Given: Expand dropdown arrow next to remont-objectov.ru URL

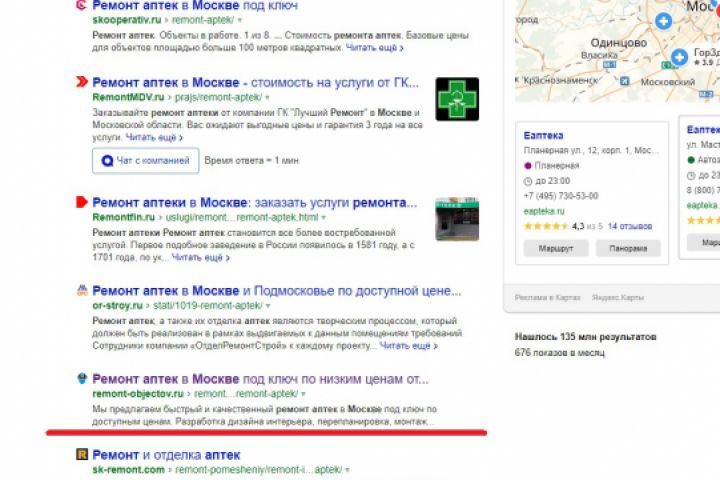Looking at the screenshot, I should [303, 394].
